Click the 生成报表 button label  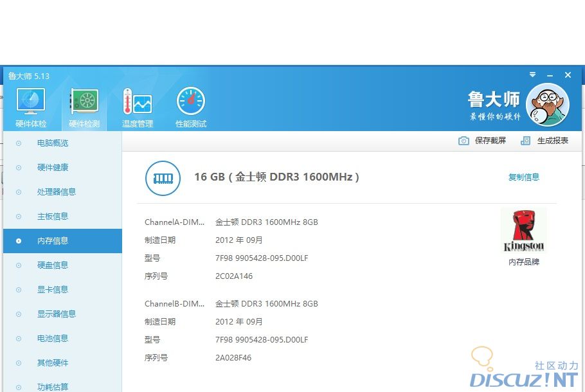click(553, 141)
